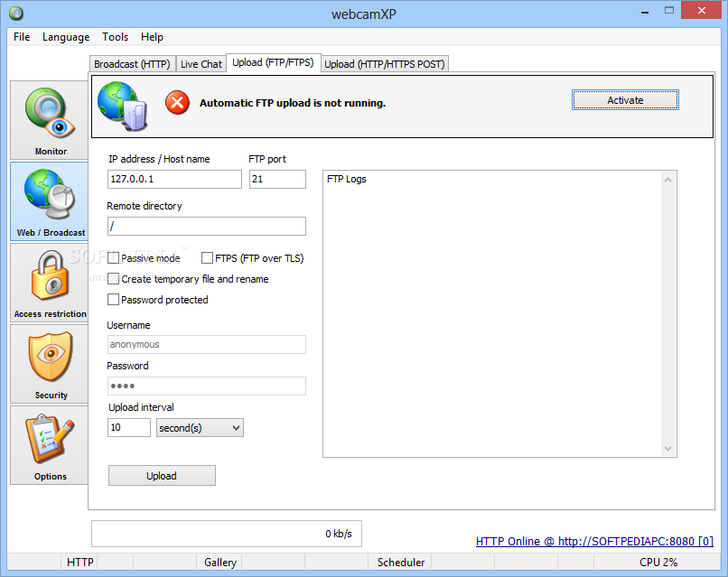
Task: Enable FTPS (FTP over TLS) checkbox
Action: pos(207,257)
